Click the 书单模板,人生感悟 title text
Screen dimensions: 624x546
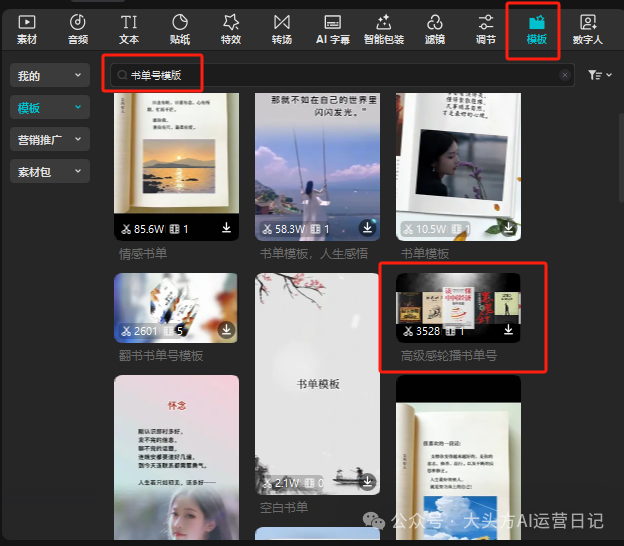pos(314,254)
